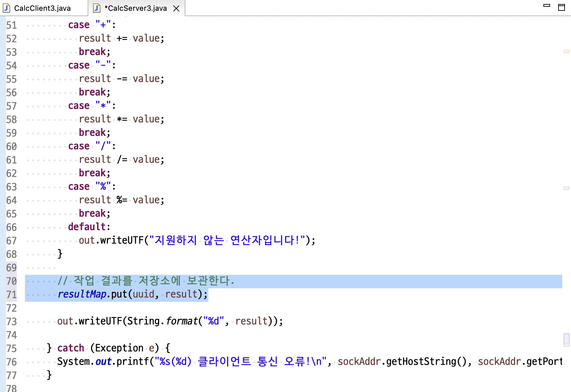Click 'sockAddr.getHostString()' call
Viewport: 571px width, 392px height.
[402, 362]
